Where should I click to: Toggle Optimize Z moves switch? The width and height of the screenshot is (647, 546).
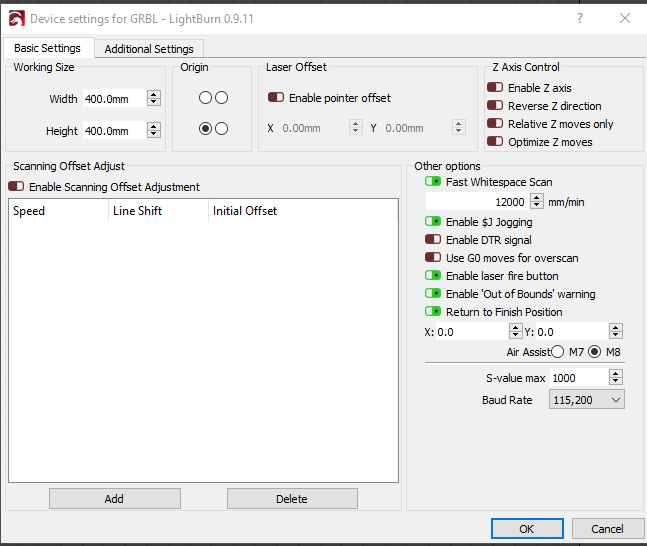(x=495, y=142)
